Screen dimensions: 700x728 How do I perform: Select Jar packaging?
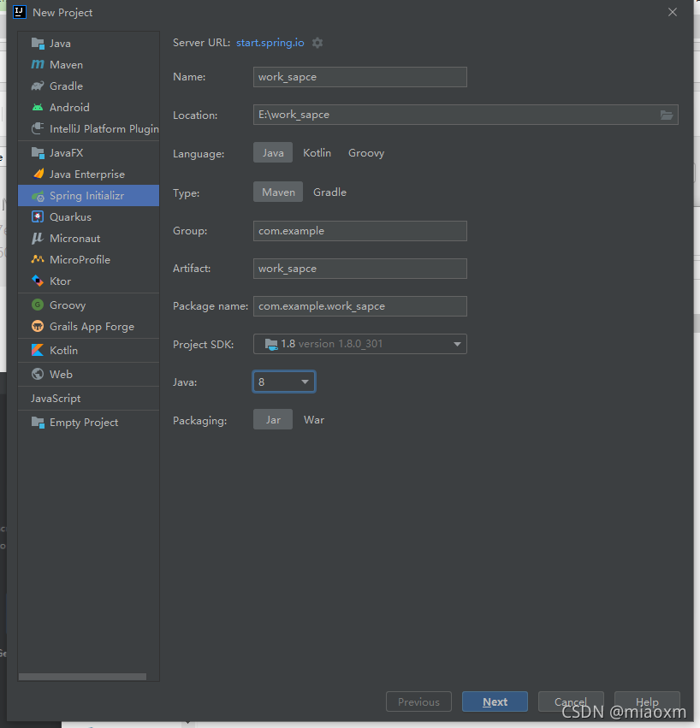(273, 420)
